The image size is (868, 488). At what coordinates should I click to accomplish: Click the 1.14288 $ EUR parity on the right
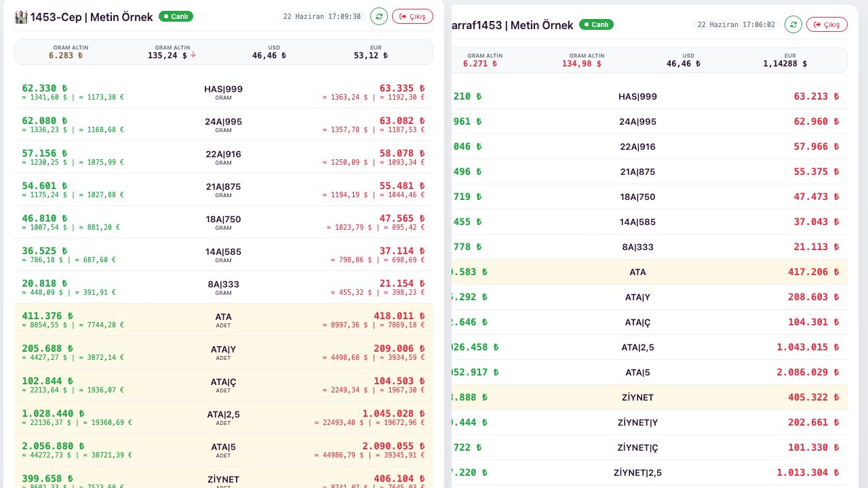point(785,63)
